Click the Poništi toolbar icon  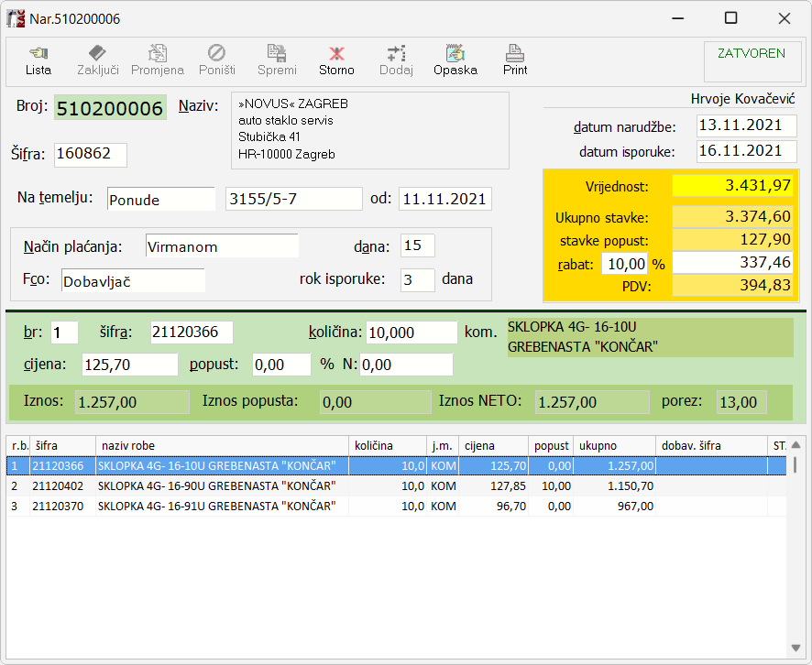tap(217, 60)
